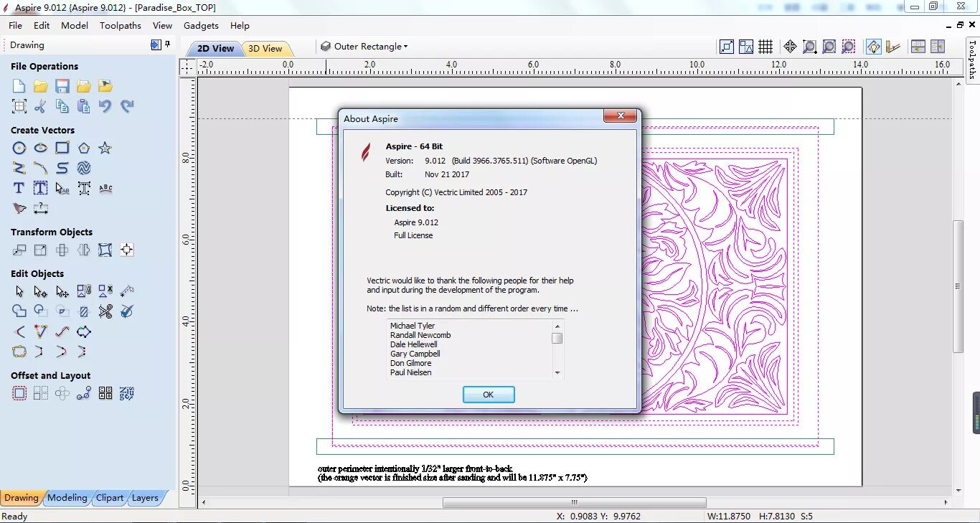Screen dimensions: 980x523
Task: Toggle the grid display icon in toolbar
Action: tap(765, 47)
